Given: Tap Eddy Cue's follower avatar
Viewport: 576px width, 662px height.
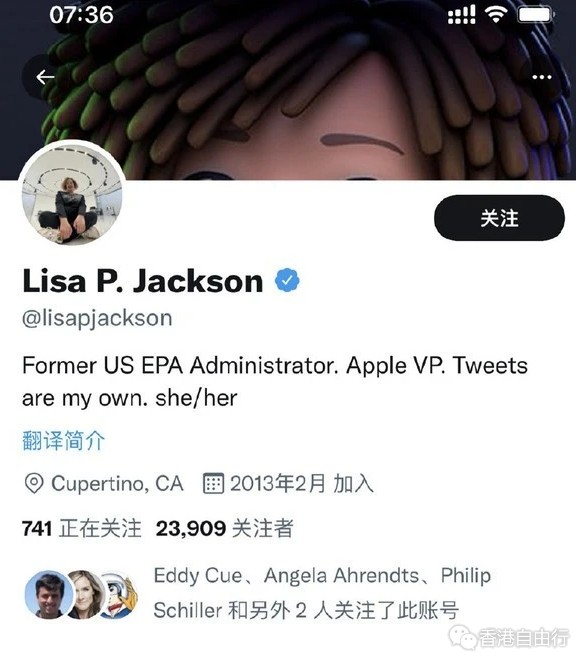Looking at the screenshot, I should tap(48, 594).
